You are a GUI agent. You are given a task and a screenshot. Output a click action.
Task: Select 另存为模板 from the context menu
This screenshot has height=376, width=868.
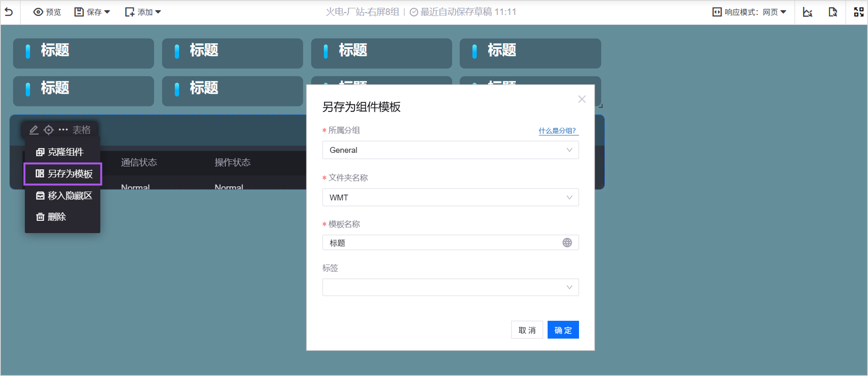pos(63,174)
